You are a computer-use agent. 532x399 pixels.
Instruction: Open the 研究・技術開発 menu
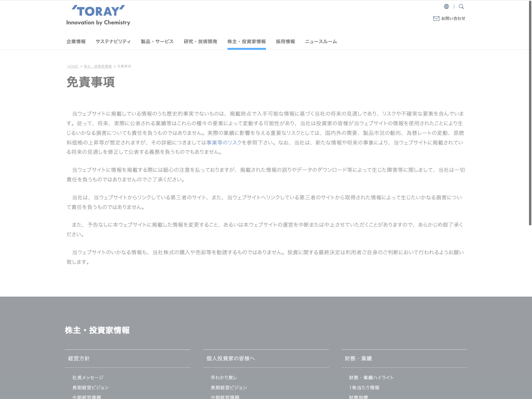tap(200, 42)
